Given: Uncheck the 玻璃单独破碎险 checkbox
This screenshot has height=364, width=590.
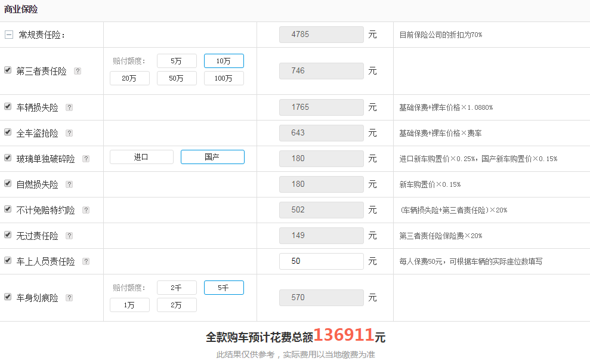Looking at the screenshot, I should pos(8,158).
